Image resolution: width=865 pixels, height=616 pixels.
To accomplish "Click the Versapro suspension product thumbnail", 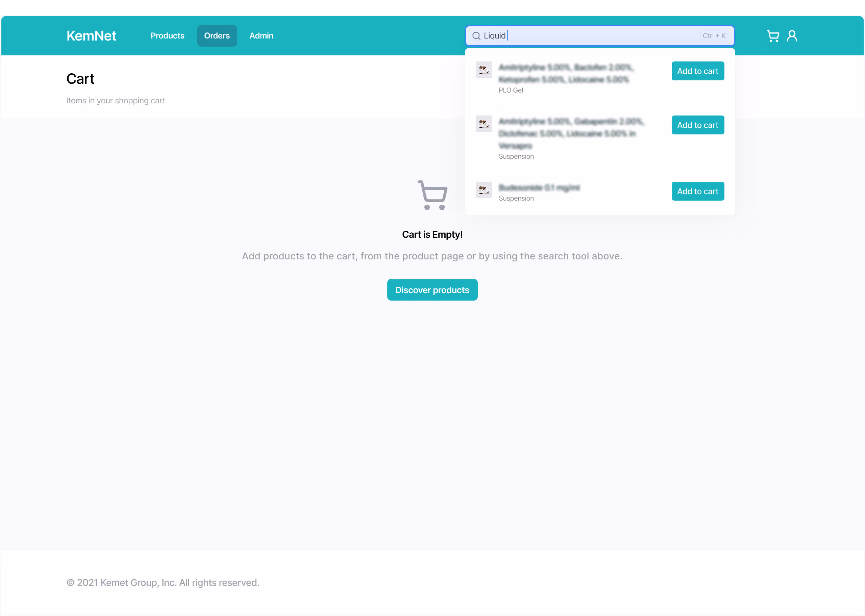I will click(484, 124).
